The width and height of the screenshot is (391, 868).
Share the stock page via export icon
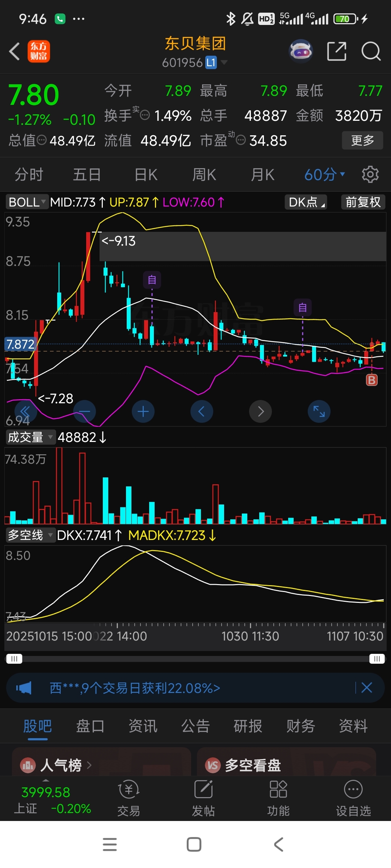point(337,51)
